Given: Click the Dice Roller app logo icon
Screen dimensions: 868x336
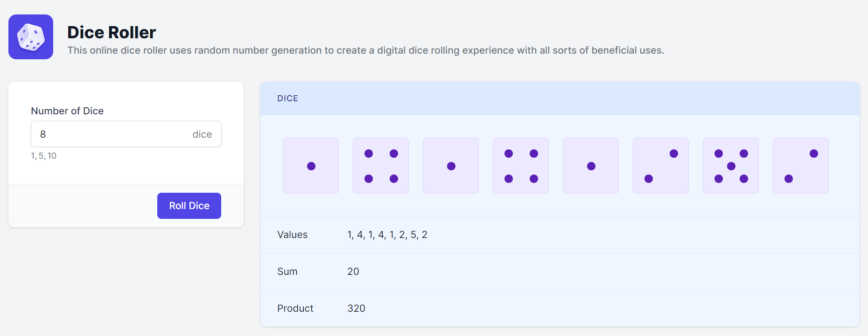Looking at the screenshot, I should pos(31,37).
